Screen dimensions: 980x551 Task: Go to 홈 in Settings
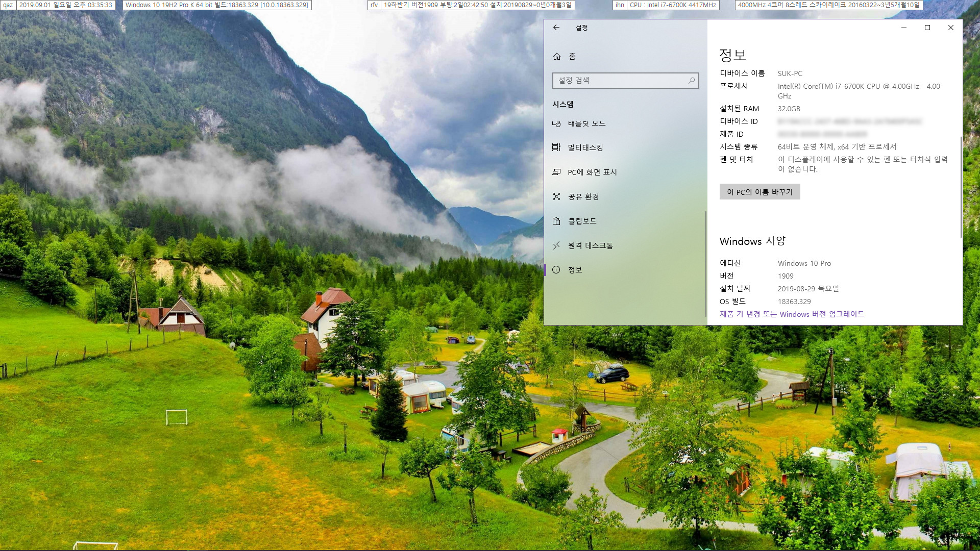click(625, 56)
